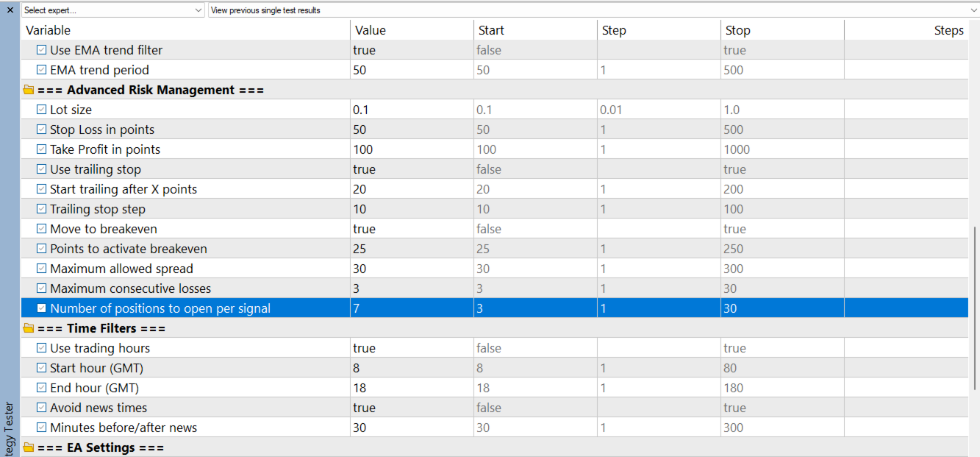Toggle the Use trailing stop checkbox
The image size is (980, 457).
coord(41,169)
